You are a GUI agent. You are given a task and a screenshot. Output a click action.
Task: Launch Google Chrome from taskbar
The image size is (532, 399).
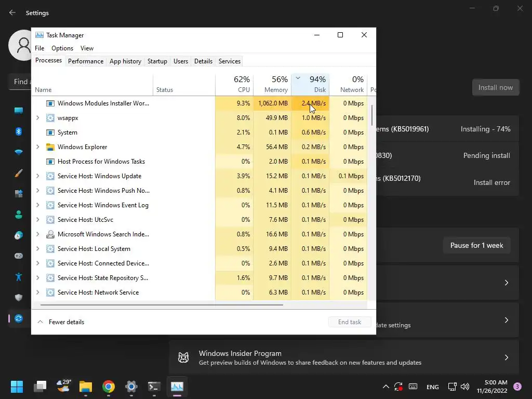coord(109,387)
